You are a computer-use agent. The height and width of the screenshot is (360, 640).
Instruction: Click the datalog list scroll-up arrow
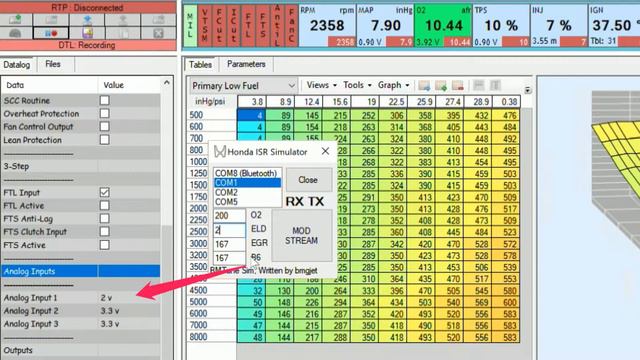pyautogui.click(x=167, y=83)
